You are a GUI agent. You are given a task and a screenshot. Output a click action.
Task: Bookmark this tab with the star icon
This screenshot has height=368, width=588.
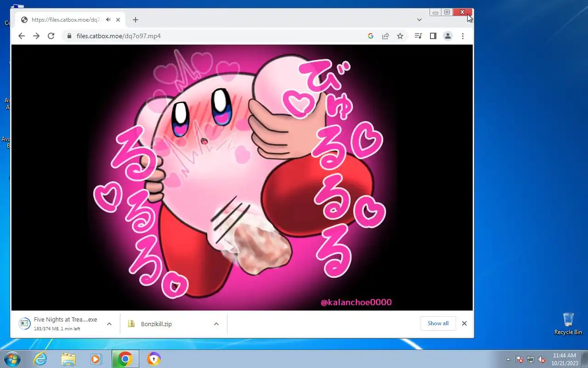400,36
